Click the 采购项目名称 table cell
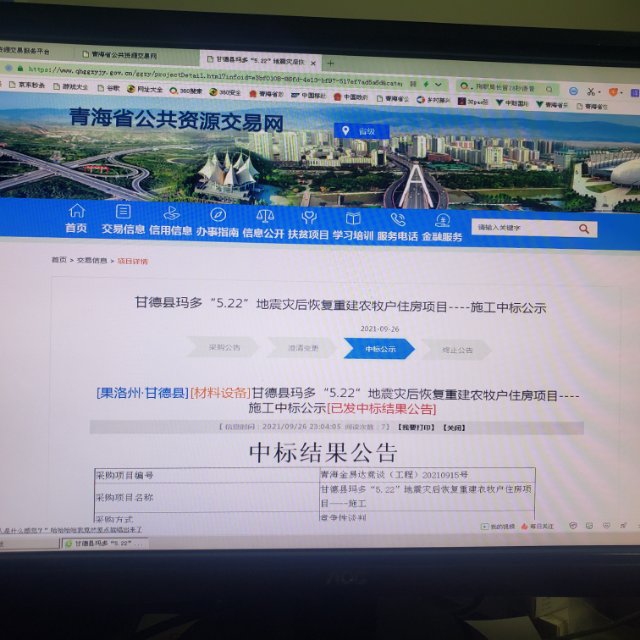 [x=207, y=497]
